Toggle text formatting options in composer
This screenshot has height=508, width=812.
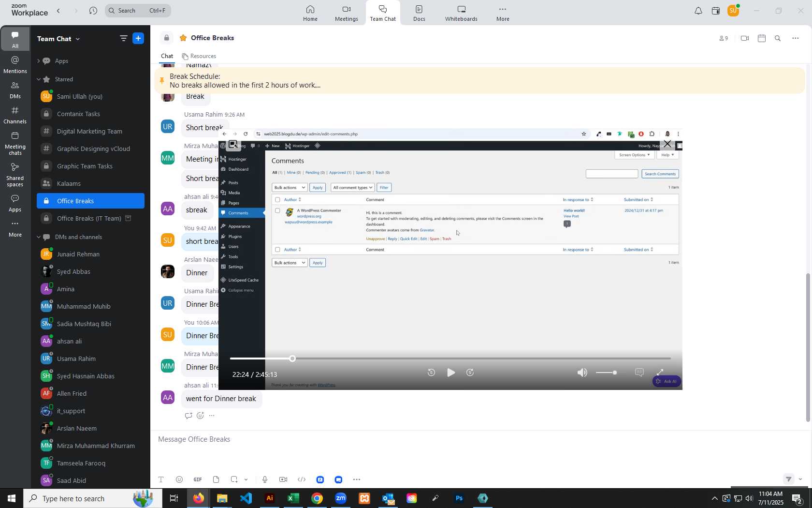[161, 479]
